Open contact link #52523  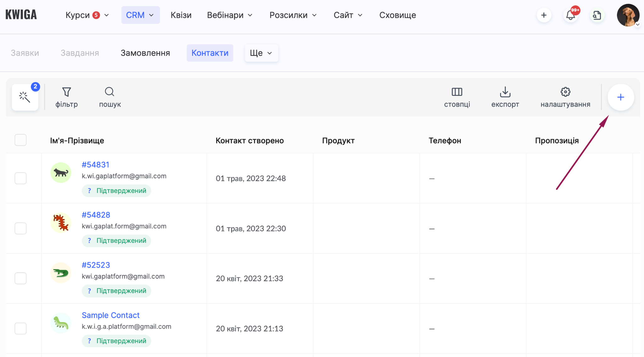point(96,265)
